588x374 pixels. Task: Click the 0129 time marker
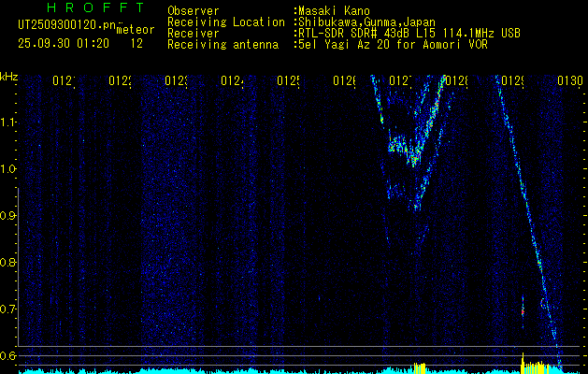click(x=512, y=80)
